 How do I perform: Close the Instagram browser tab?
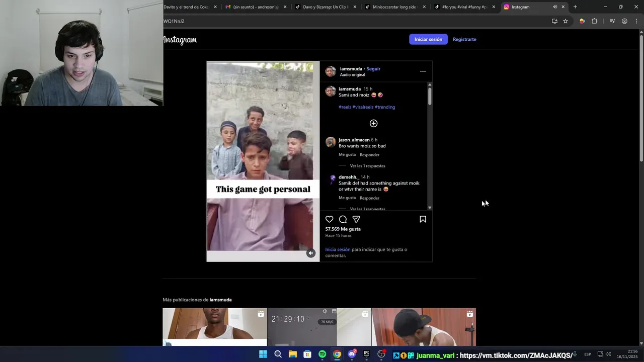pyautogui.click(x=563, y=7)
